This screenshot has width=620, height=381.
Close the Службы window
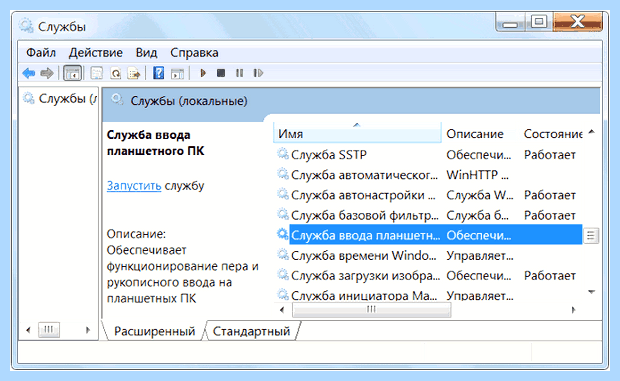pos(578,22)
